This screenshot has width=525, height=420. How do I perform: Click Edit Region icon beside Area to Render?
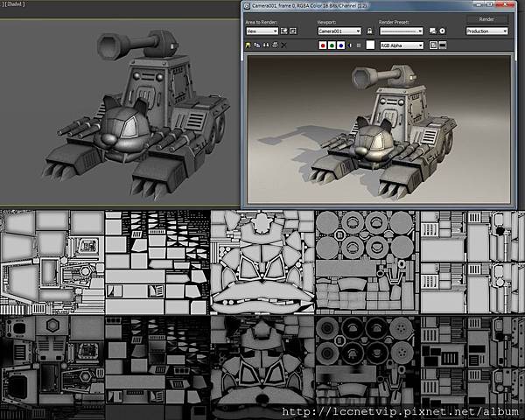[x=285, y=31]
